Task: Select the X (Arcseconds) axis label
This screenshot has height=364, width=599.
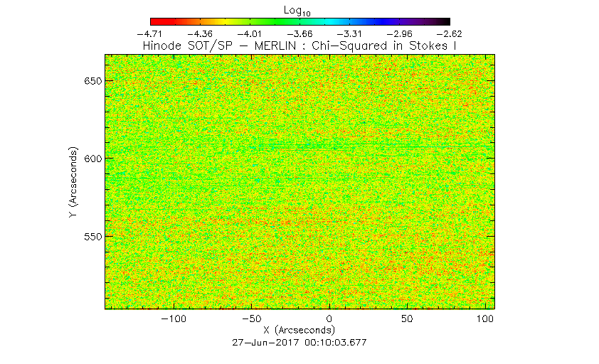Action: [299, 331]
